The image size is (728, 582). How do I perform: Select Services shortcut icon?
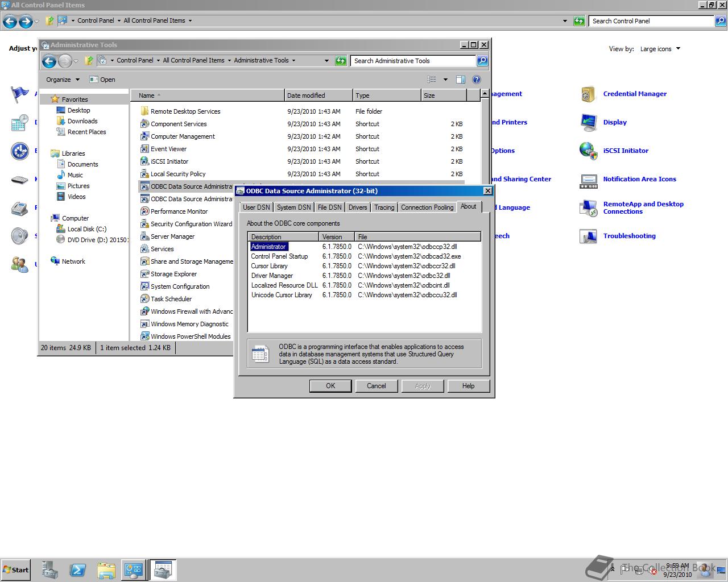coord(144,249)
